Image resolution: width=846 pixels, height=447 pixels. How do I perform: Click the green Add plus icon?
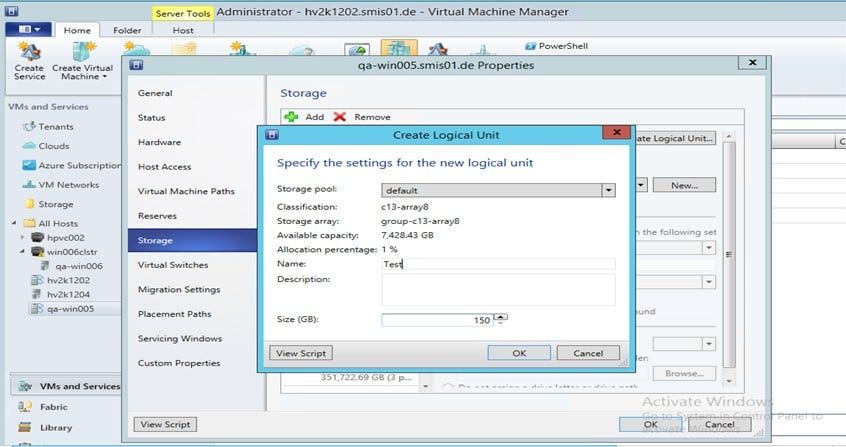tap(291, 117)
